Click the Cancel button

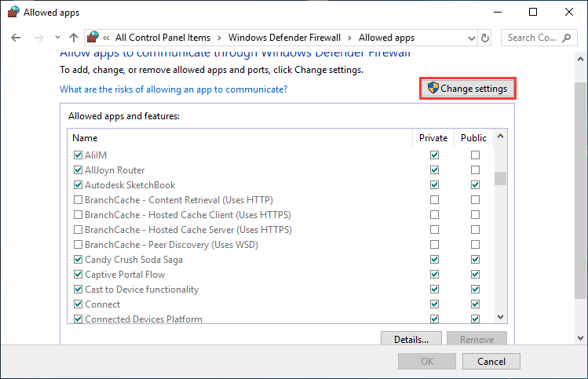click(x=491, y=362)
